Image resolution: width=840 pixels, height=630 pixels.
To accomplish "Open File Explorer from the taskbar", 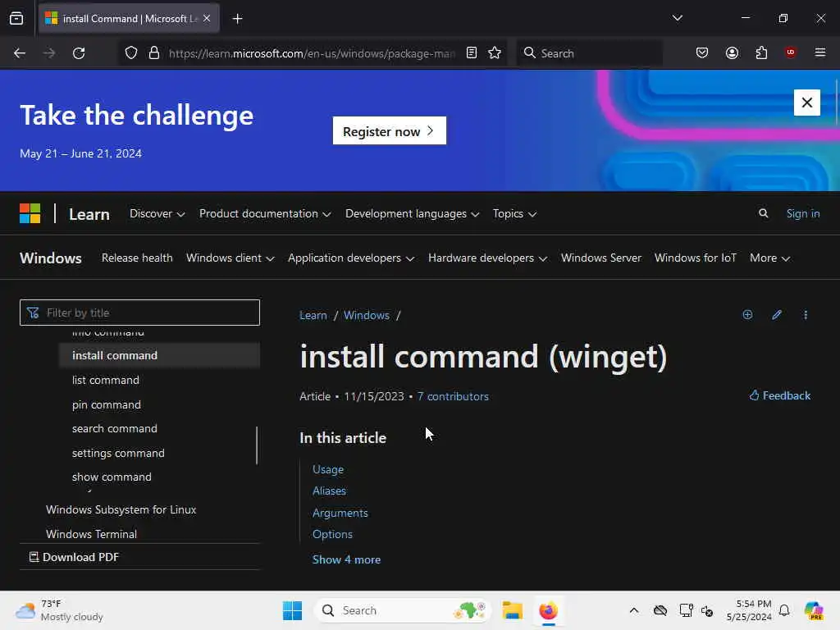I will (x=512, y=610).
